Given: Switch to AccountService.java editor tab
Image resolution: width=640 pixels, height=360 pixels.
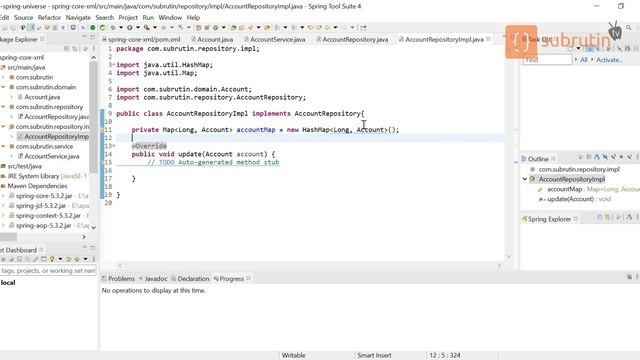Looking at the screenshot, I should [274, 39].
